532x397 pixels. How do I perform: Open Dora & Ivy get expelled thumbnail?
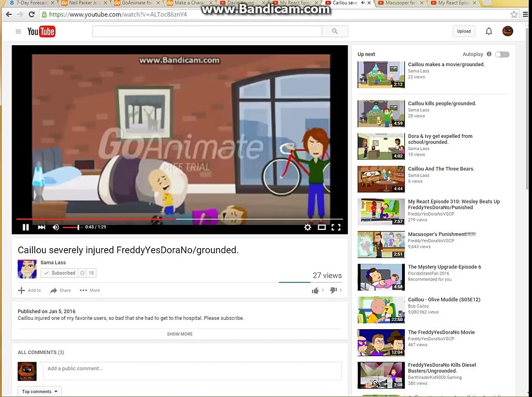(381, 146)
